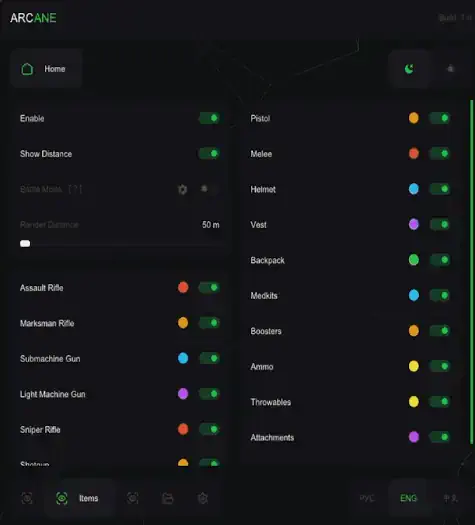Click the "Assault Rifle" label

[x=42, y=288]
